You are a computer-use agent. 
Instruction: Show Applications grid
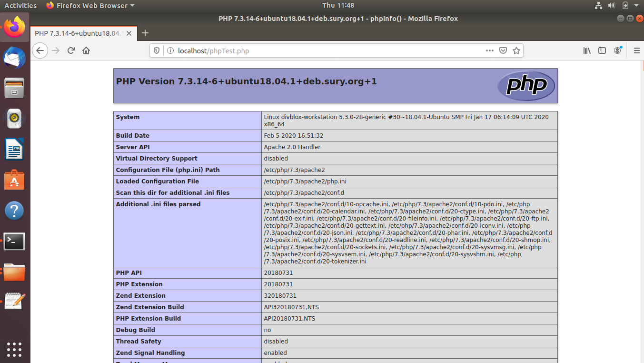(x=14, y=349)
